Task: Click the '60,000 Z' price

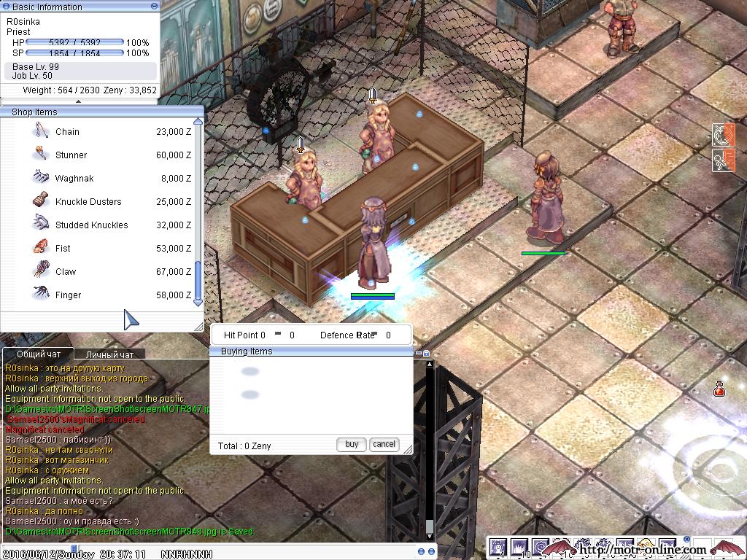Action: (174, 155)
